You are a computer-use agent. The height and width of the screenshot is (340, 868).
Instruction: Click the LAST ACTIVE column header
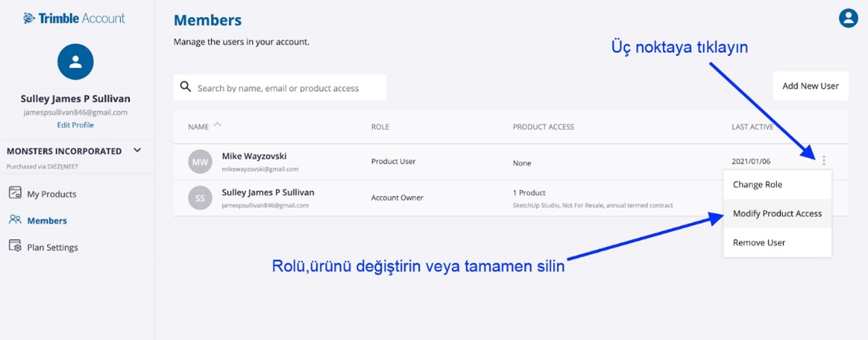pyautogui.click(x=752, y=127)
